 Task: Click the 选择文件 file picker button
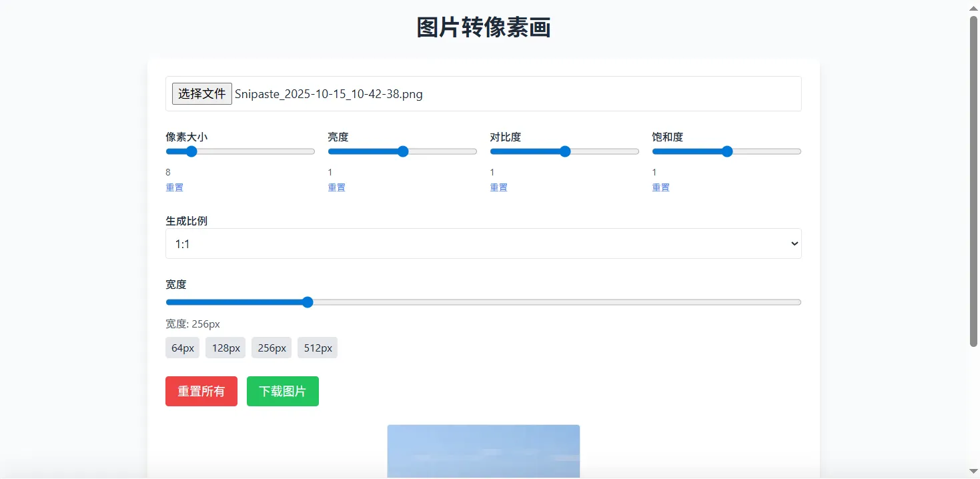[x=201, y=93]
